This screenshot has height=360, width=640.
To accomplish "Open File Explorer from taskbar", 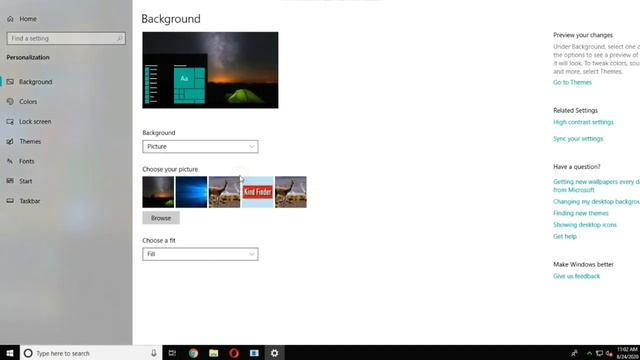I will (213, 353).
